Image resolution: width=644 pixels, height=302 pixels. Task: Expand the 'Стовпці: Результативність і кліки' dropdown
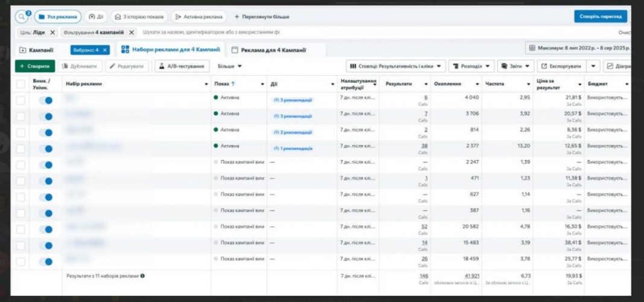click(x=396, y=66)
